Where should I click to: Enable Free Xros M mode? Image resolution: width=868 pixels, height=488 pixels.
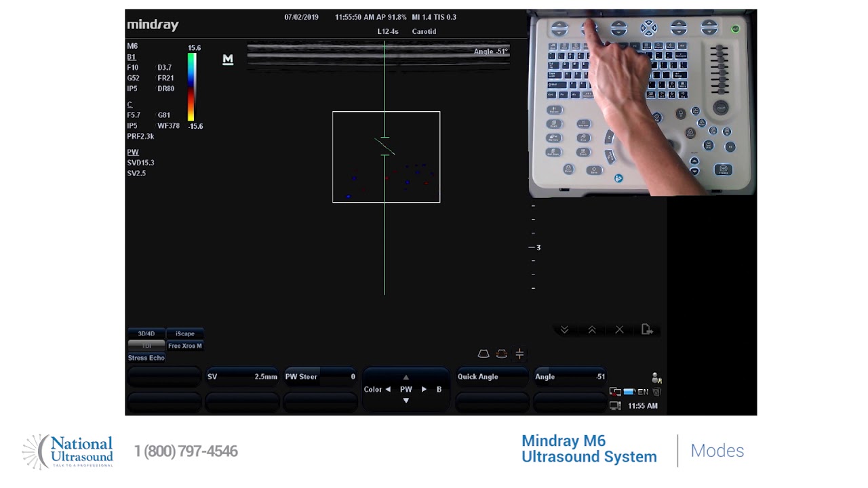pyautogui.click(x=185, y=346)
